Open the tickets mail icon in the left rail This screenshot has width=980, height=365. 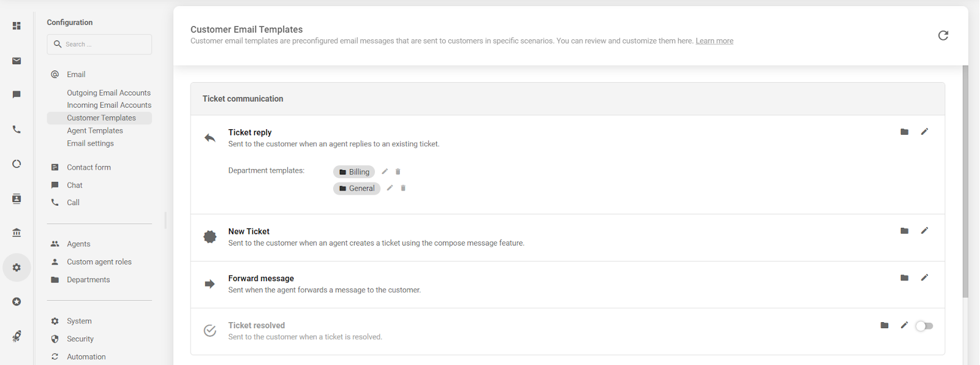pos(17,61)
